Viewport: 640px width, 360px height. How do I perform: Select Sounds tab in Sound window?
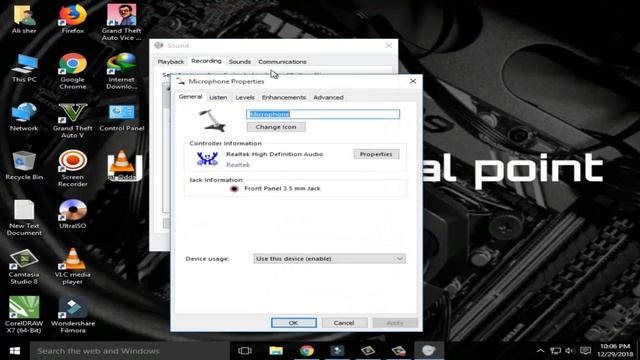(x=240, y=62)
